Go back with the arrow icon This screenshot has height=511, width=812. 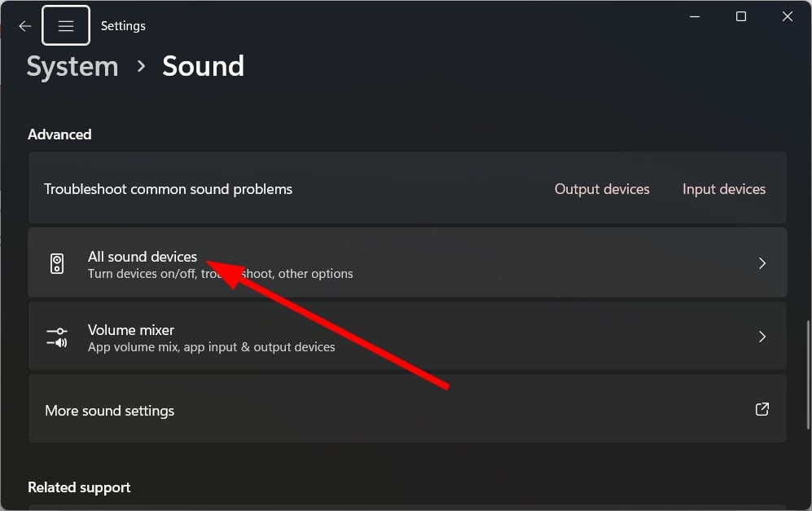coord(25,26)
